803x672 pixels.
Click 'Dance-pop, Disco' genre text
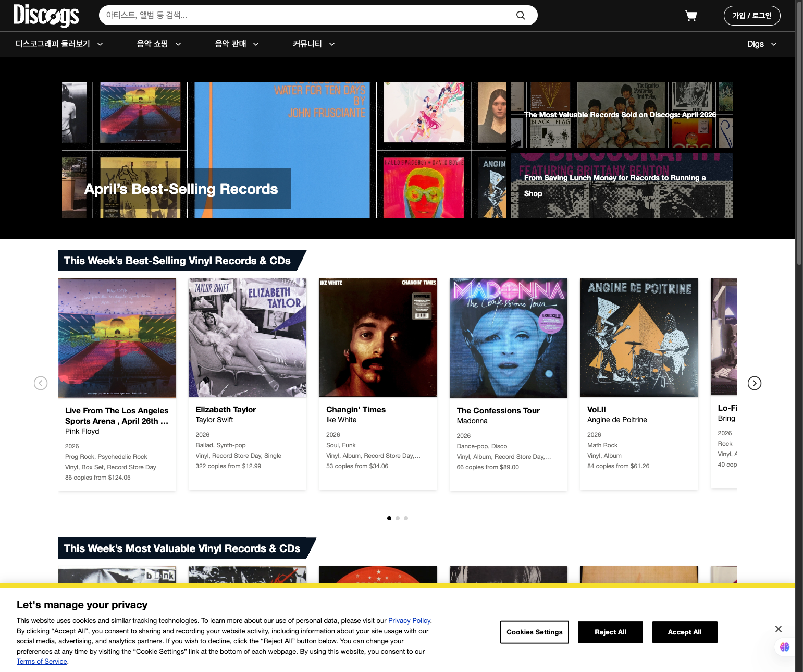(x=482, y=446)
